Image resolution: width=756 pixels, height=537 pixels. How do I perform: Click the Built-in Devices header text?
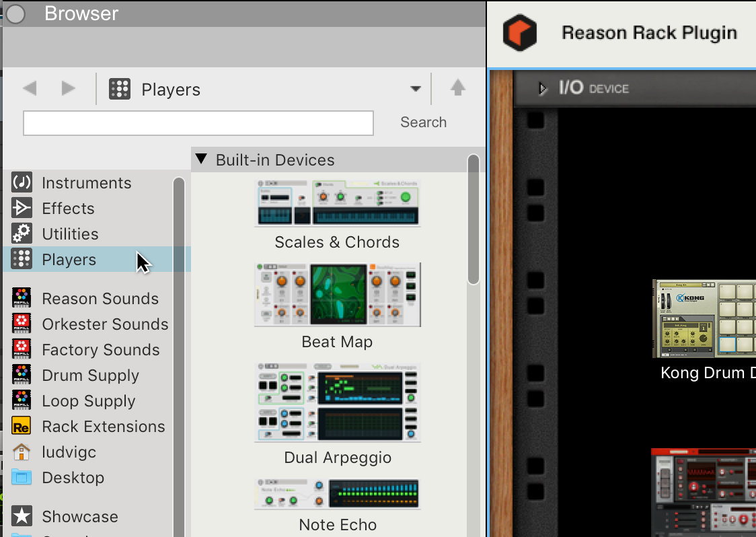pos(275,159)
